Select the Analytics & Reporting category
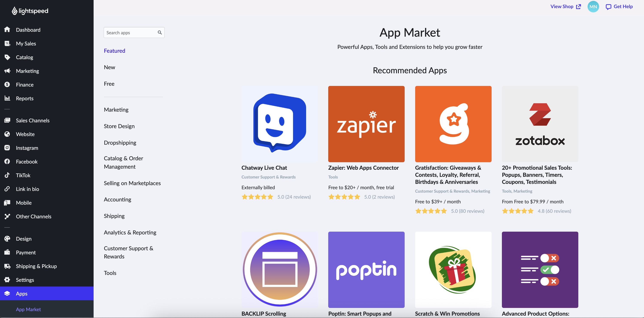 (130, 232)
